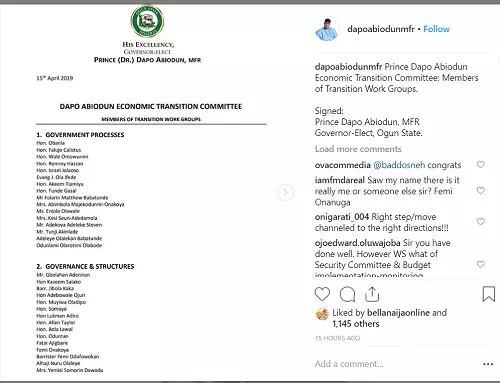Like ovacommedia's comment heart
500x383 pixels.
pyautogui.click(x=481, y=164)
